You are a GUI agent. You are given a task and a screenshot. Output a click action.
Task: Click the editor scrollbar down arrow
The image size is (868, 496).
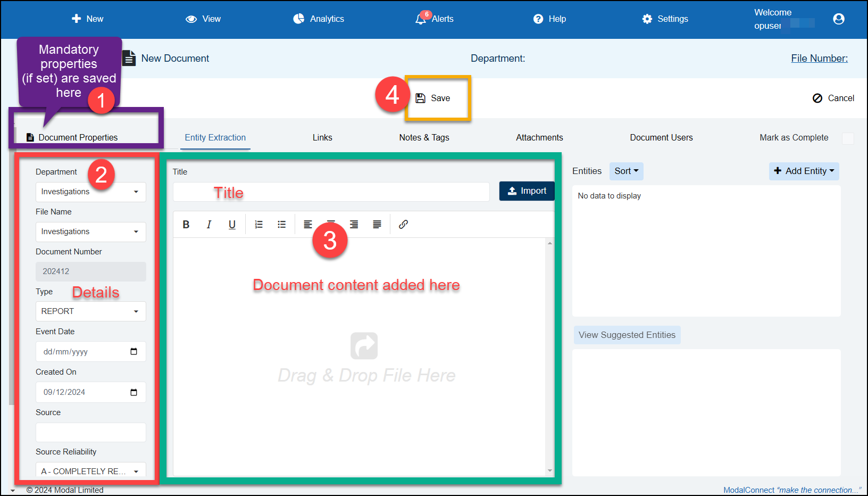tap(550, 471)
